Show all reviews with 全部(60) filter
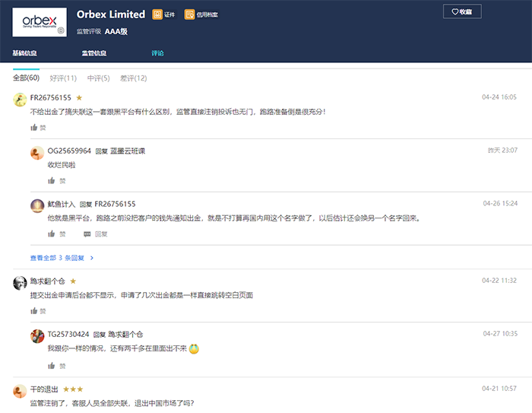The image size is (532, 413). coord(26,78)
